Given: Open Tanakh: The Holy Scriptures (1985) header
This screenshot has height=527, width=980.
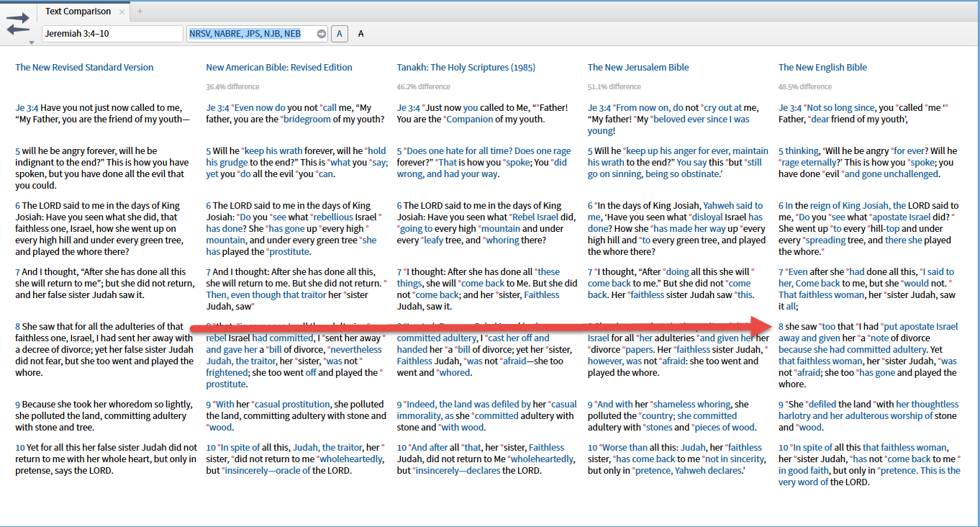Looking at the screenshot, I should point(466,68).
